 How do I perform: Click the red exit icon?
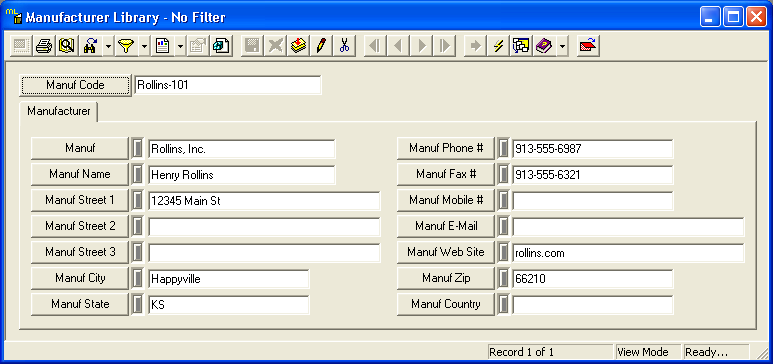click(588, 46)
